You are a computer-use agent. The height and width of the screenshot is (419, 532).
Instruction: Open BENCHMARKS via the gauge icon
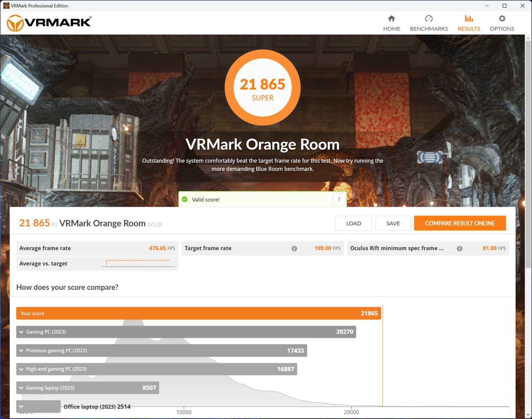click(429, 18)
